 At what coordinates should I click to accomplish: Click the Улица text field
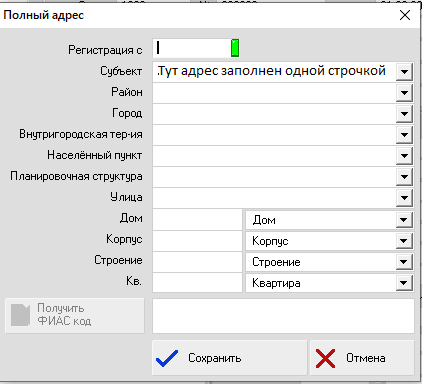point(274,197)
